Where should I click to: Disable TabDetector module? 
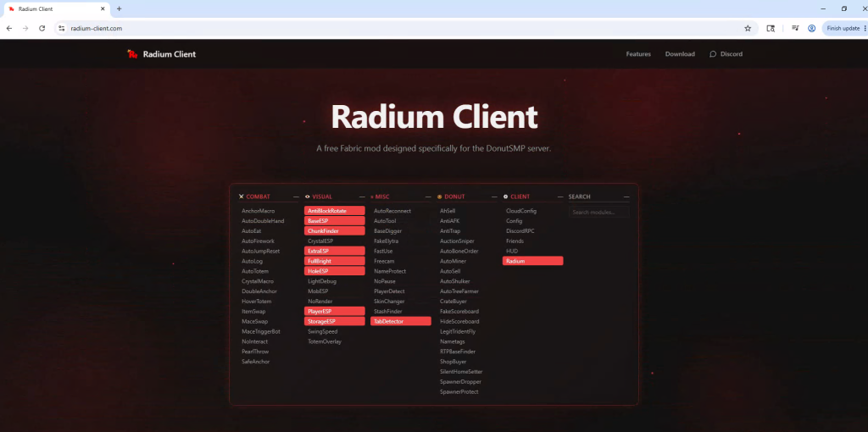[401, 321]
